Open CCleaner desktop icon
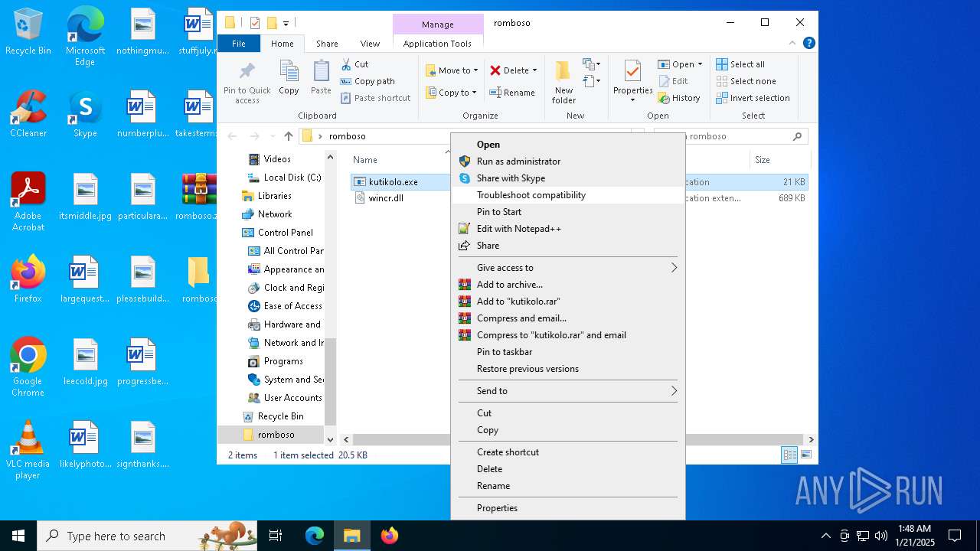This screenshot has width=980, height=551. [x=28, y=114]
